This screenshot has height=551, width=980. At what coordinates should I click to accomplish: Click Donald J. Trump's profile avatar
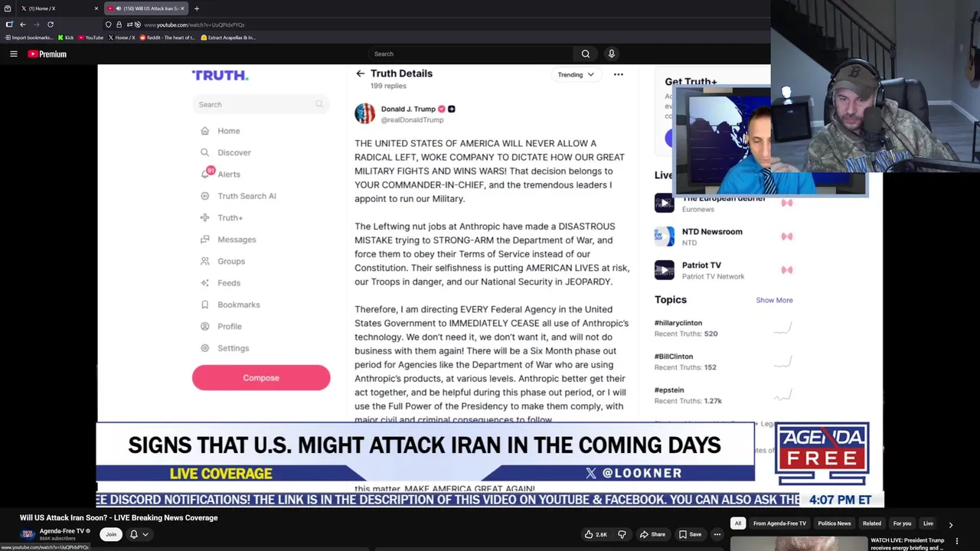tap(365, 113)
